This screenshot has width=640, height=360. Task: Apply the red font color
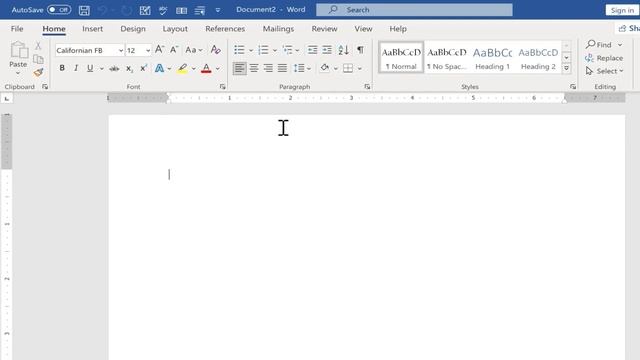coord(206,68)
